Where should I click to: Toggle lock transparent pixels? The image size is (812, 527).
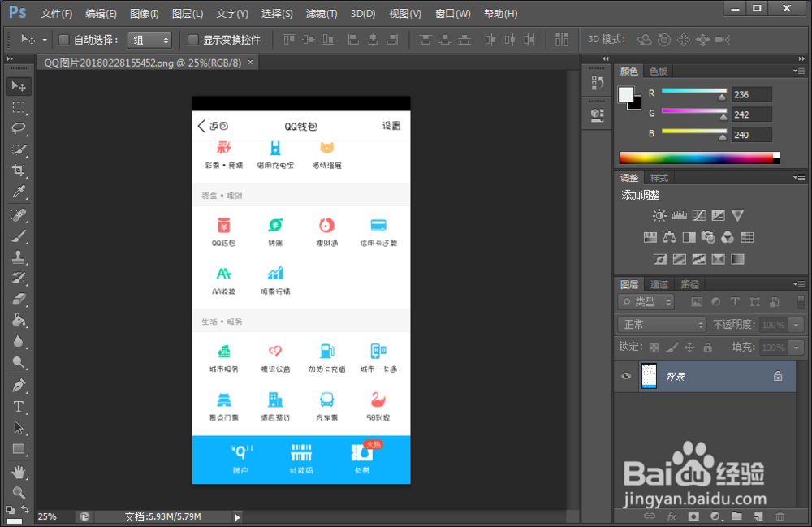[654, 348]
